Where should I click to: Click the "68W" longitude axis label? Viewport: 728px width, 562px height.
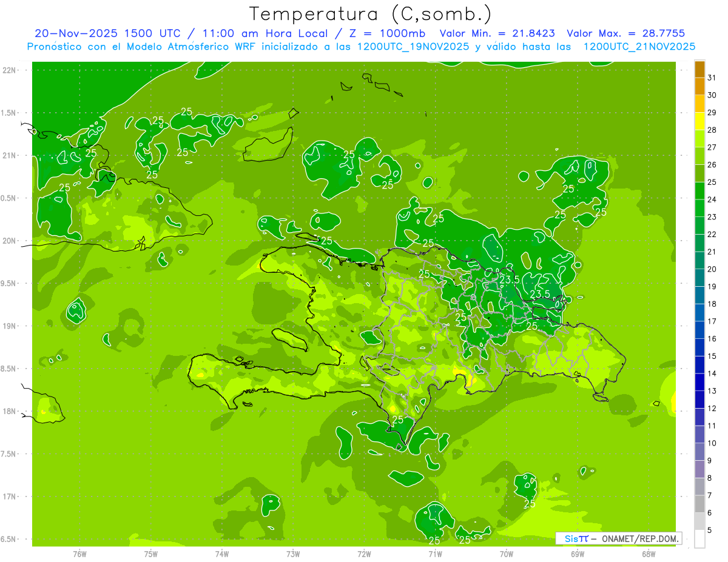[649, 554]
